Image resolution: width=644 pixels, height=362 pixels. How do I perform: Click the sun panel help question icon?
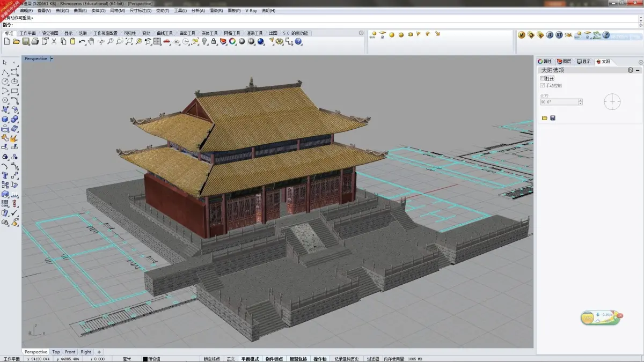631,70
